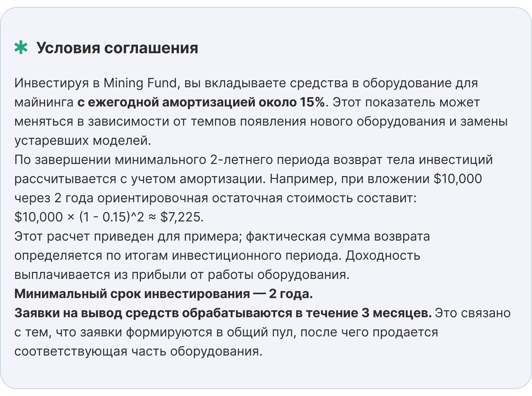This screenshot has height=396, width=532.
Task: Click the sentence starting "Этот расчет приведен"
Action: (x=222, y=236)
